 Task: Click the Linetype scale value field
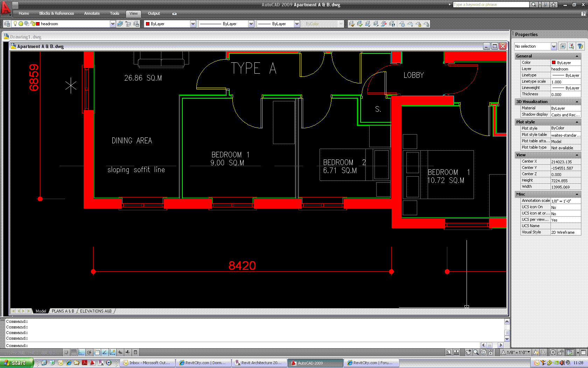click(566, 82)
